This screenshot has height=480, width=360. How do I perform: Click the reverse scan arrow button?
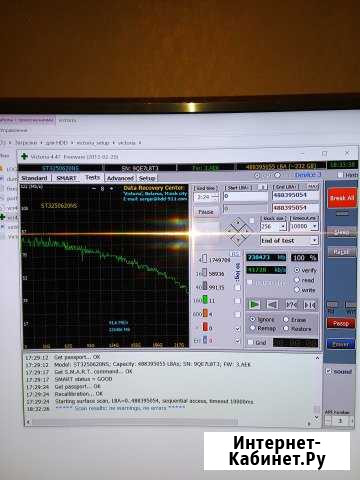(x=272, y=304)
